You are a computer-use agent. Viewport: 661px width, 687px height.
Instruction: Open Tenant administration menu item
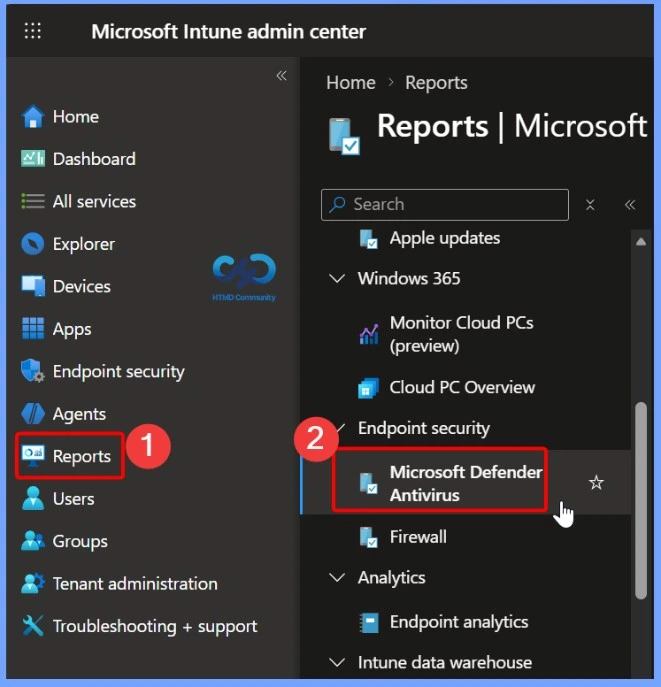[135, 583]
